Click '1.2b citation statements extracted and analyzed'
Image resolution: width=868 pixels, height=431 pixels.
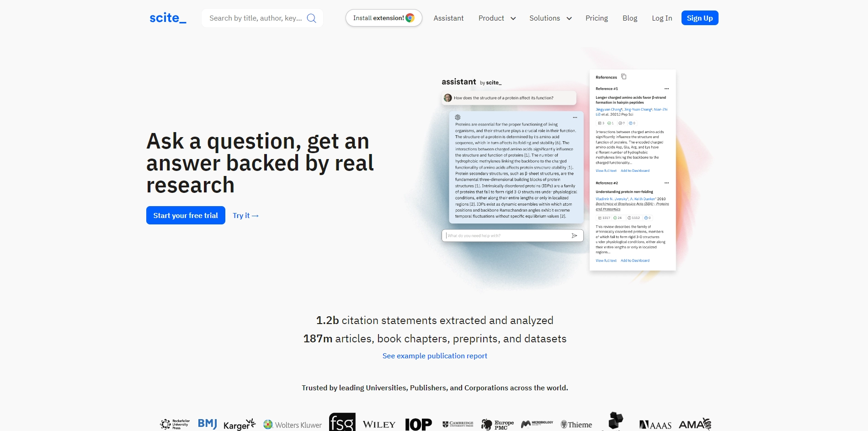click(435, 320)
